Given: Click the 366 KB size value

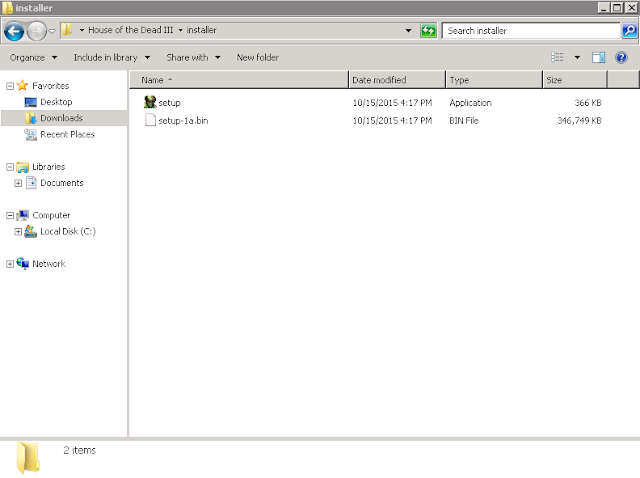Looking at the screenshot, I should (x=588, y=103).
